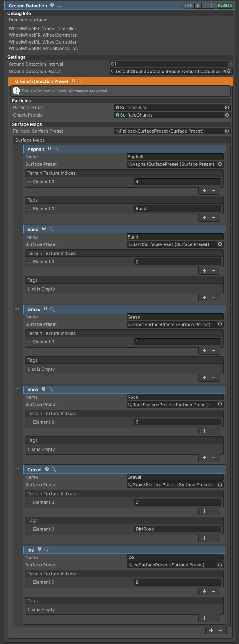Open object picker for SurfaceChunks chunk prefab
This screenshot has height=644, width=239.
pyautogui.click(x=227, y=115)
